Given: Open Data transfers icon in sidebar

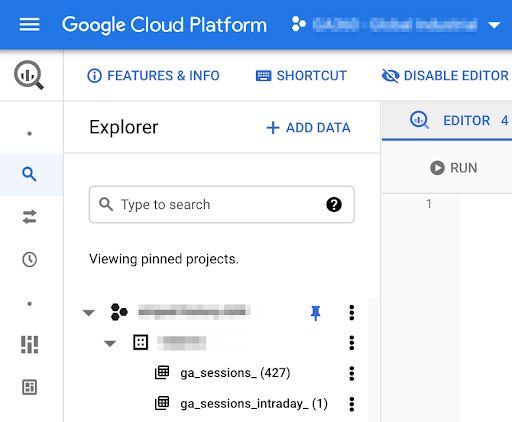Looking at the screenshot, I should (29, 217).
